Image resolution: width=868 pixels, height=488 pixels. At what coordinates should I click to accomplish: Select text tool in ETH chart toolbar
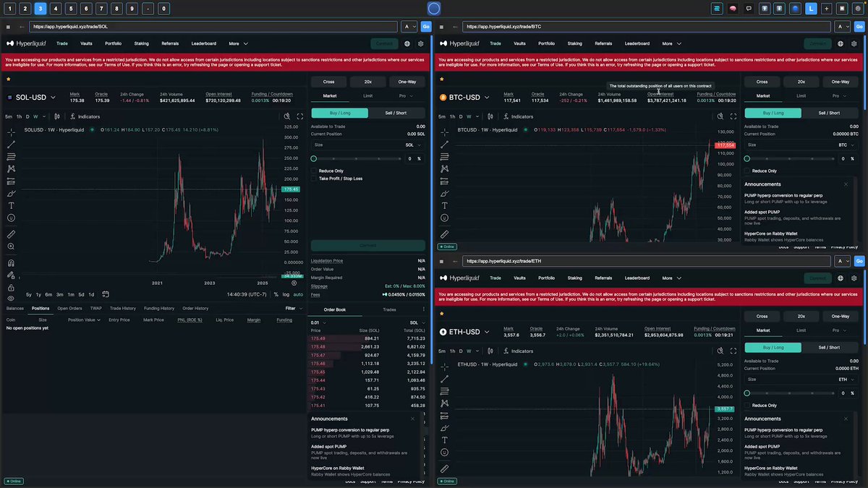point(444,440)
